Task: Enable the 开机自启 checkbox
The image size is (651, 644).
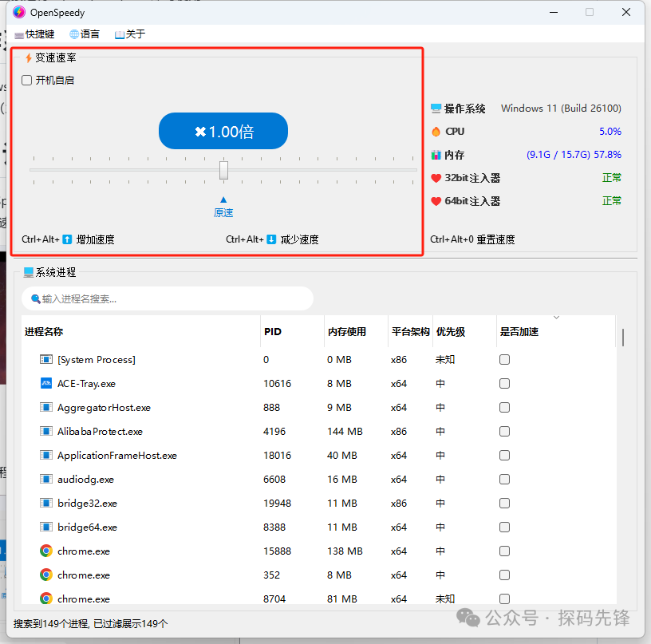Action: coord(27,80)
